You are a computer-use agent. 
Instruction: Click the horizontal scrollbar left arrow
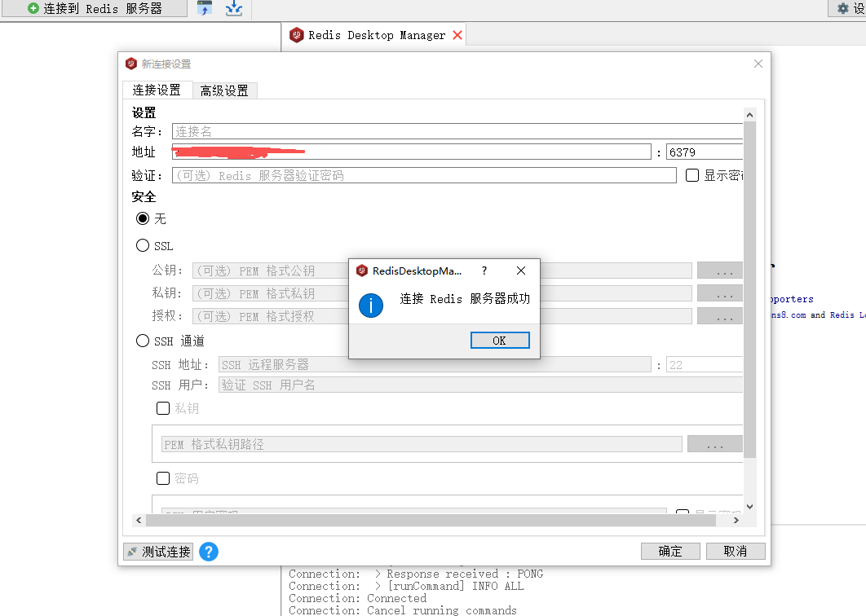click(139, 520)
